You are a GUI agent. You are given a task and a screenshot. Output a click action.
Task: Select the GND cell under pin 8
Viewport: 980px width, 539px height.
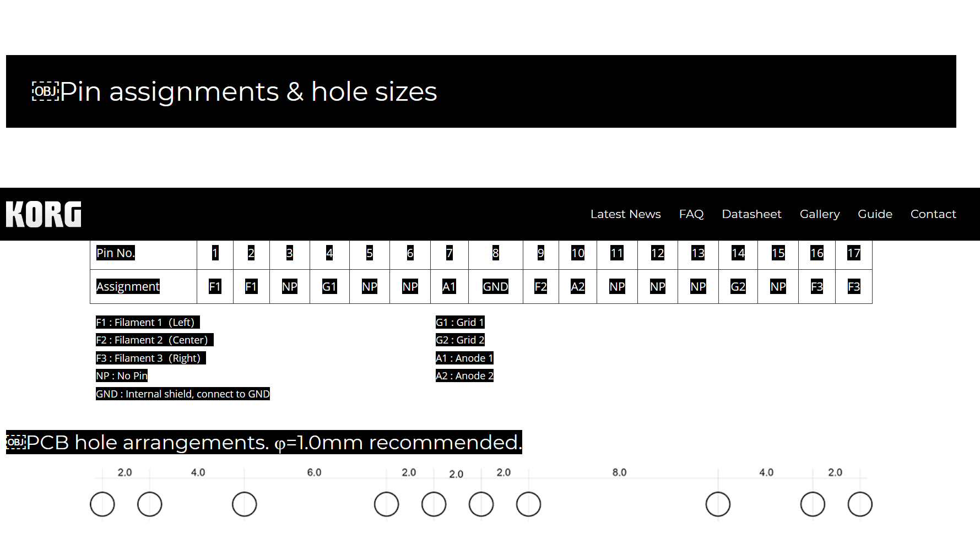pos(495,286)
